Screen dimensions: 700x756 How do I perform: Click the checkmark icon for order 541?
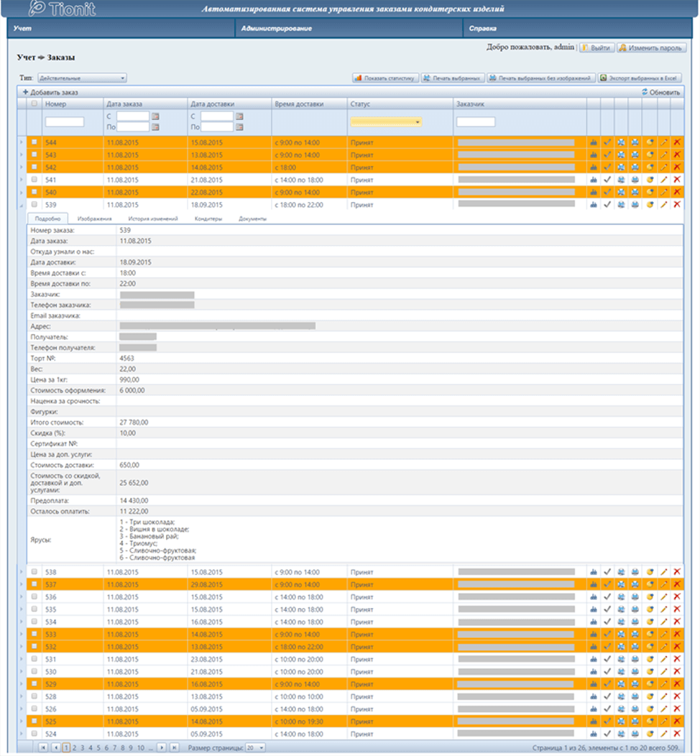pos(607,180)
